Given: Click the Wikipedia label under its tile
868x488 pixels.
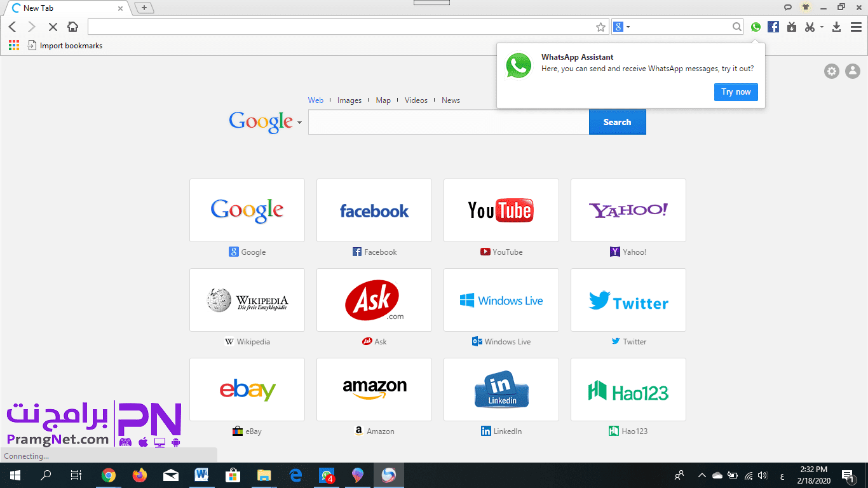Looking at the screenshot, I should (x=254, y=342).
